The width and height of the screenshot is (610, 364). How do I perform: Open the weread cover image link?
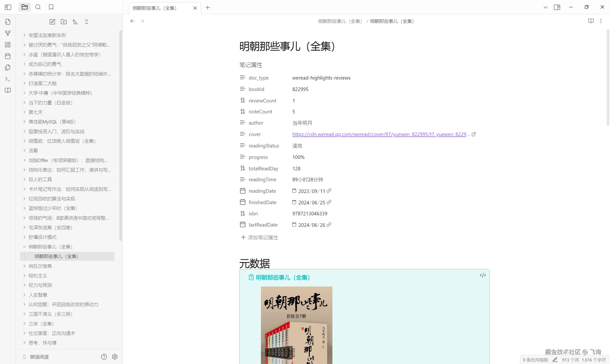pos(380,134)
